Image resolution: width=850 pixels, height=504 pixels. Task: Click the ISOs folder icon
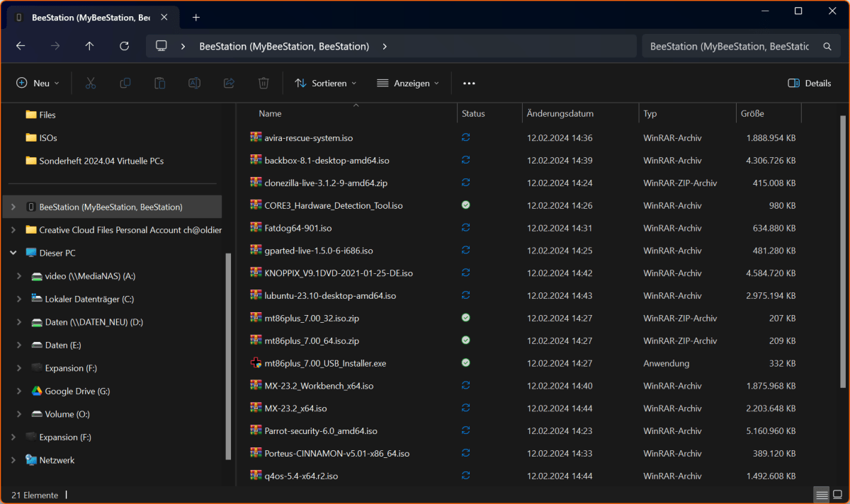click(31, 137)
